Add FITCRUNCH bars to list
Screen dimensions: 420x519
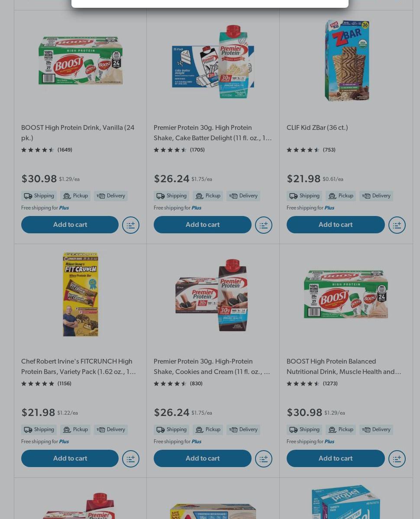131,459
